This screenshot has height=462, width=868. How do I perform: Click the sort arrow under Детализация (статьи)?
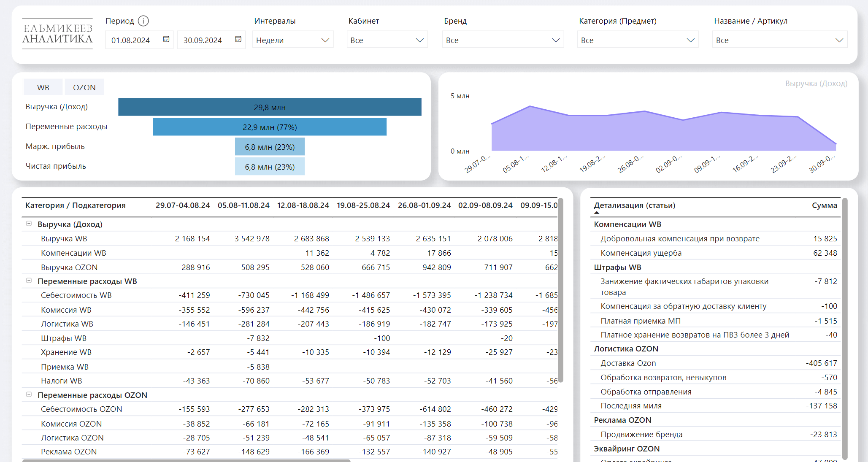(597, 213)
